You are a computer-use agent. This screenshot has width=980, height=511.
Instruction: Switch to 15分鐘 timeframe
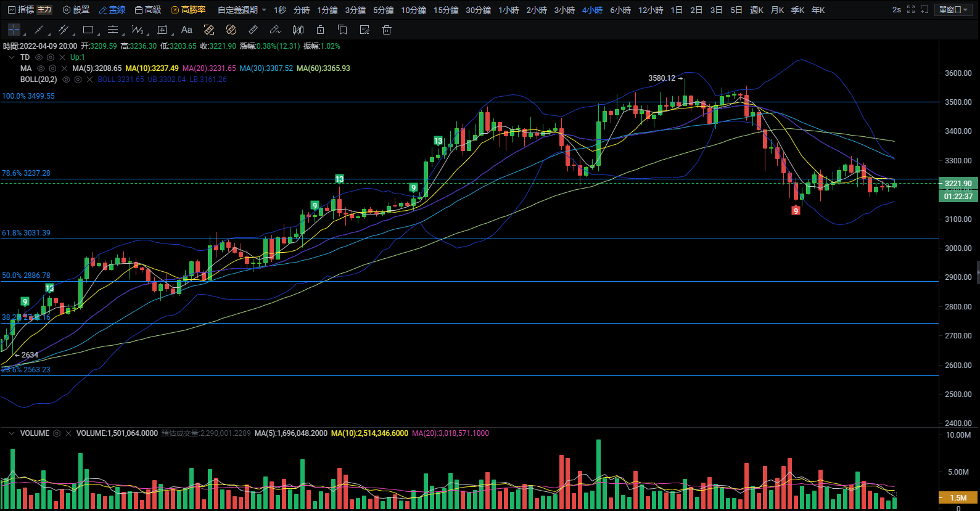tap(446, 10)
